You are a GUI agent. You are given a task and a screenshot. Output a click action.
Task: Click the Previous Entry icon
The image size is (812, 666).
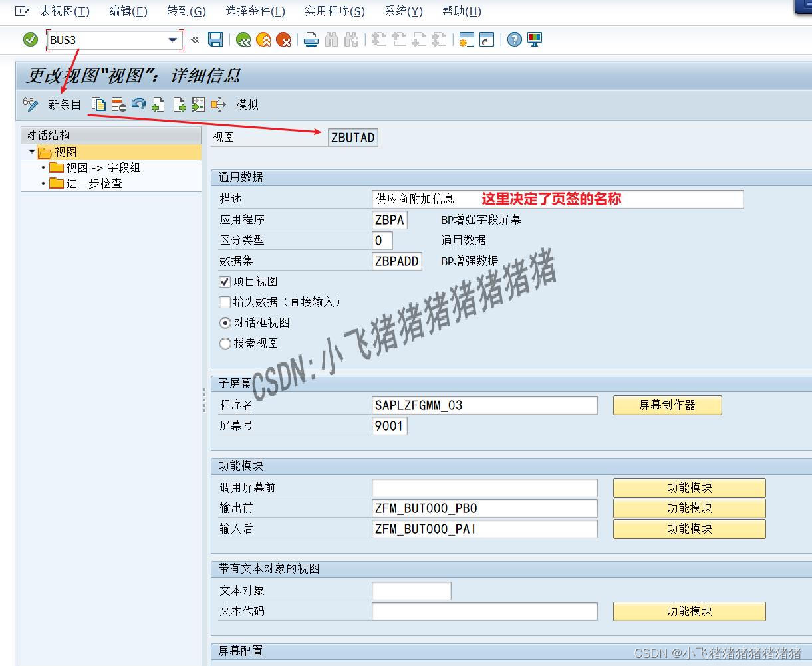point(158,104)
